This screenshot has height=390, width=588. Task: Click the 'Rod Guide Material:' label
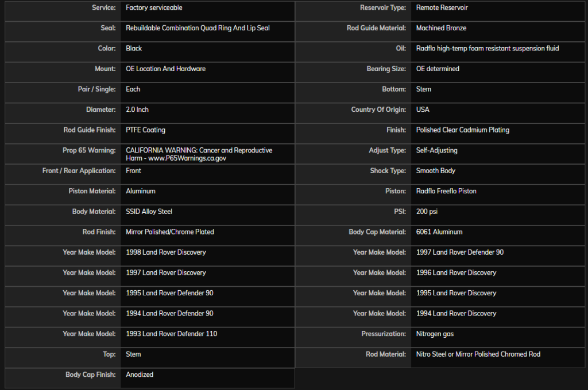(x=376, y=28)
